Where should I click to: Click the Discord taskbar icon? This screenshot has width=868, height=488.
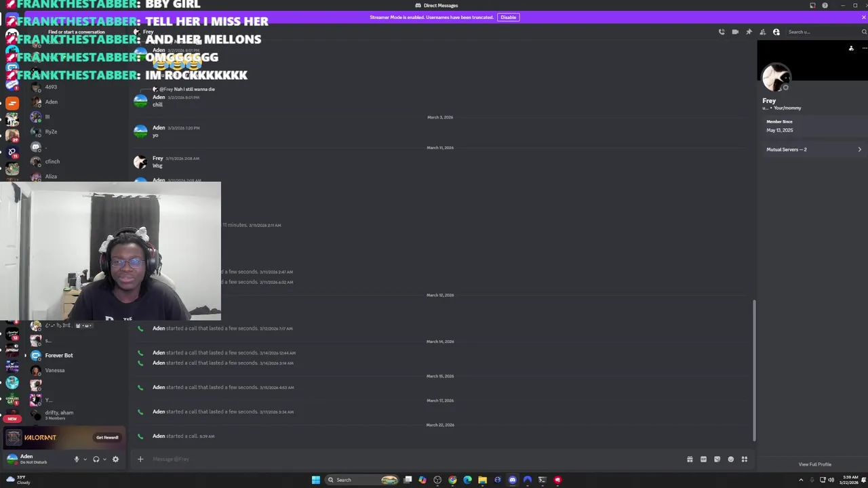coord(512,480)
